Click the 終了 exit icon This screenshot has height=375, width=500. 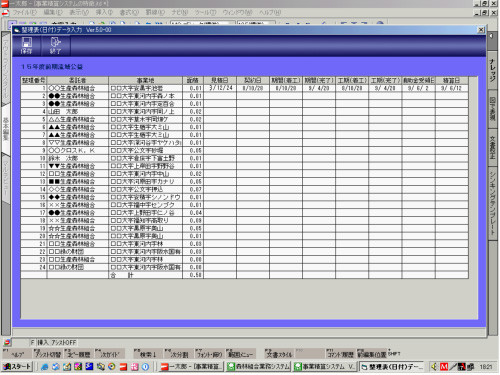(55, 45)
